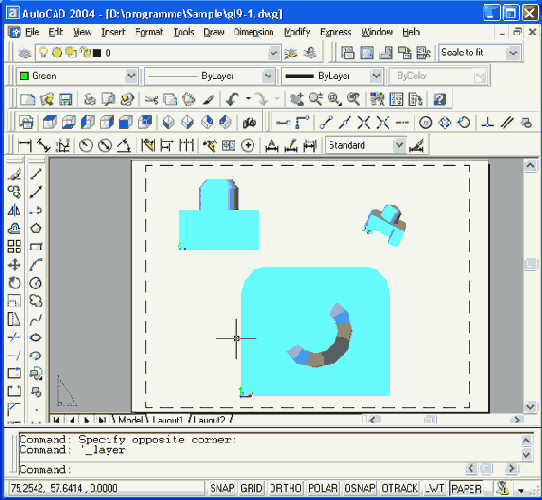Click the Redo arrow icon
This screenshot has height=500, width=542.
262,100
